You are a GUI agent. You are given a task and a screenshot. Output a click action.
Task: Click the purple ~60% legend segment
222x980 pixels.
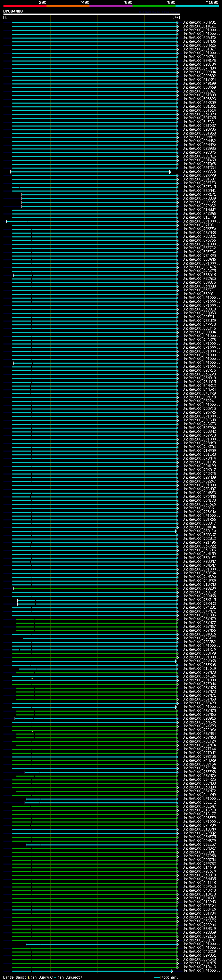pos(111,6)
